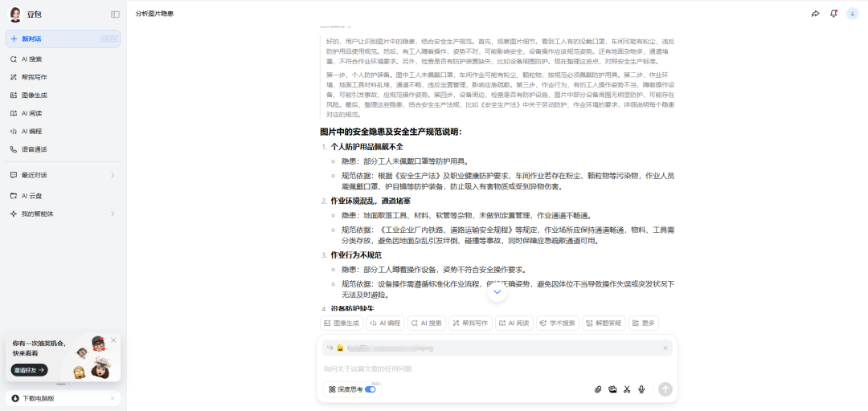Remove the quoted file reference in input box
Image resolution: width=868 pixels, height=411 pixels.
coord(665,348)
